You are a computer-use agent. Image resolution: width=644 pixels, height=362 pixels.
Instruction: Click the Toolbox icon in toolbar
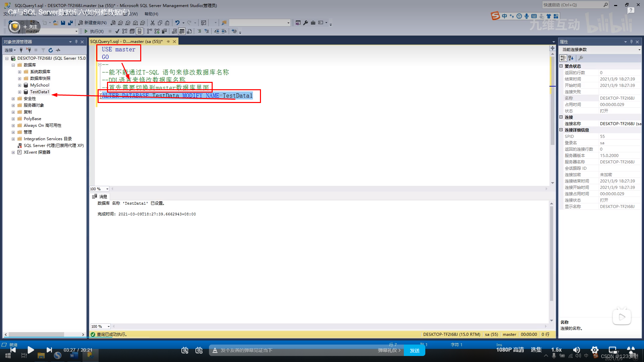point(313,23)
